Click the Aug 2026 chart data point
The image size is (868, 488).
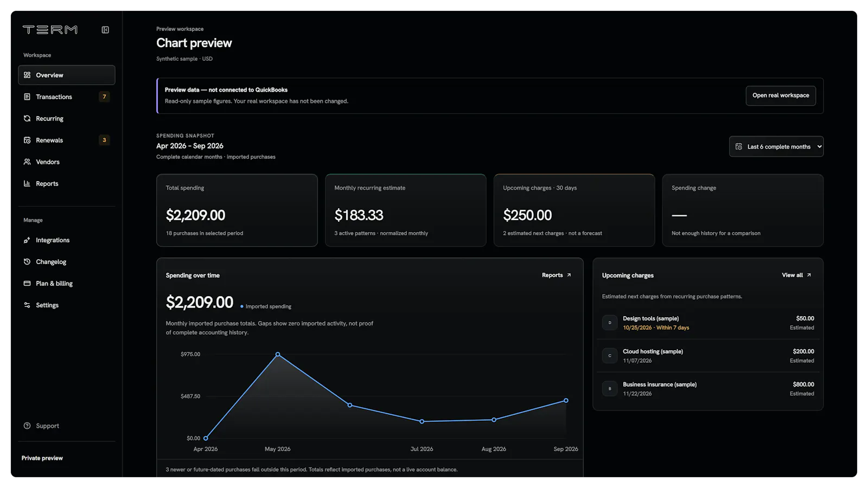coord(494,420)
